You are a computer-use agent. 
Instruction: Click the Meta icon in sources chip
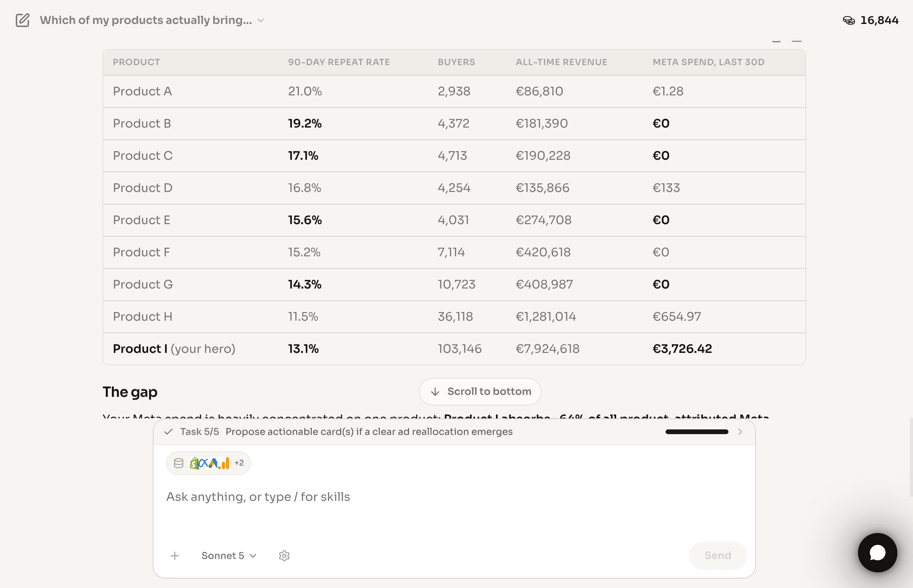click(203, 463)
